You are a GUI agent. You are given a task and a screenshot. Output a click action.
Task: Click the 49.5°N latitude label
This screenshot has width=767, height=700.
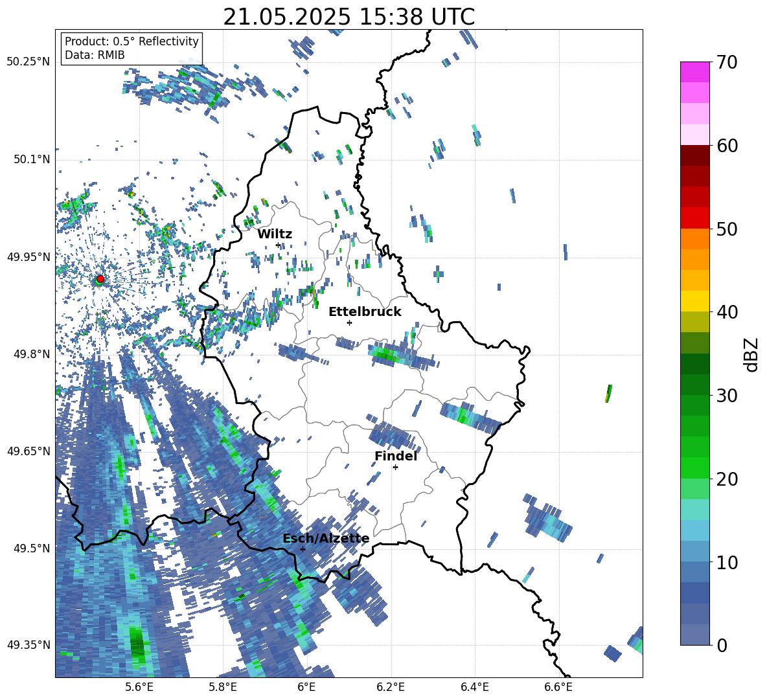click(x=32, y=548)
